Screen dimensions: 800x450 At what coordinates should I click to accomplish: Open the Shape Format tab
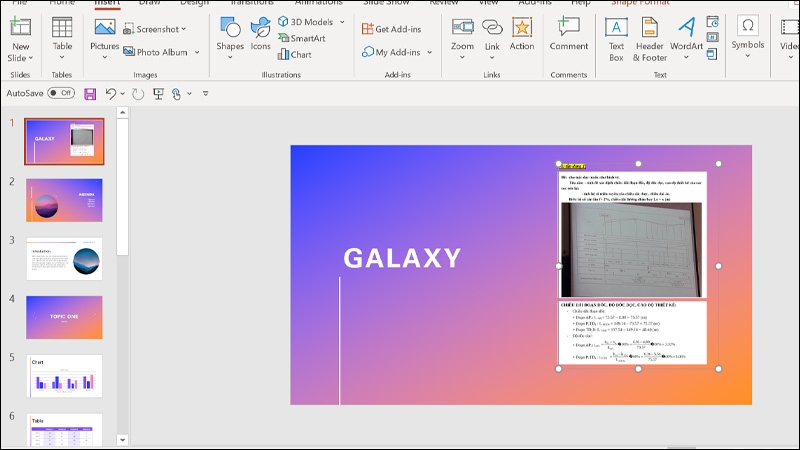point(640,3)
